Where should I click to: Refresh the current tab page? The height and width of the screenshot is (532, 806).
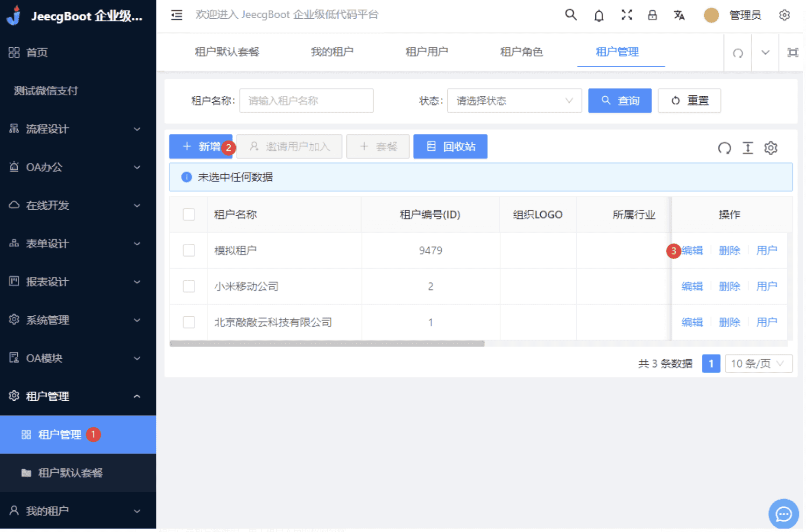[738, 53]
